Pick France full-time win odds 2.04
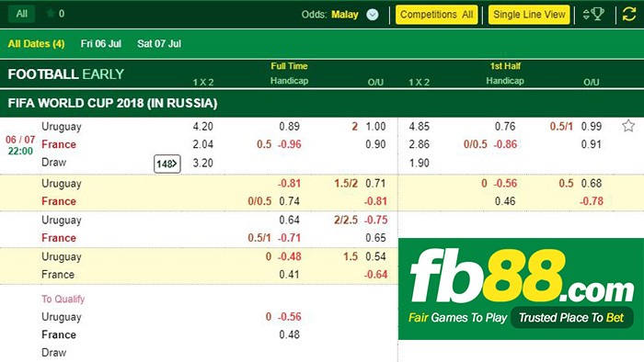The image size is (644, 362). (x=203, y=144)
